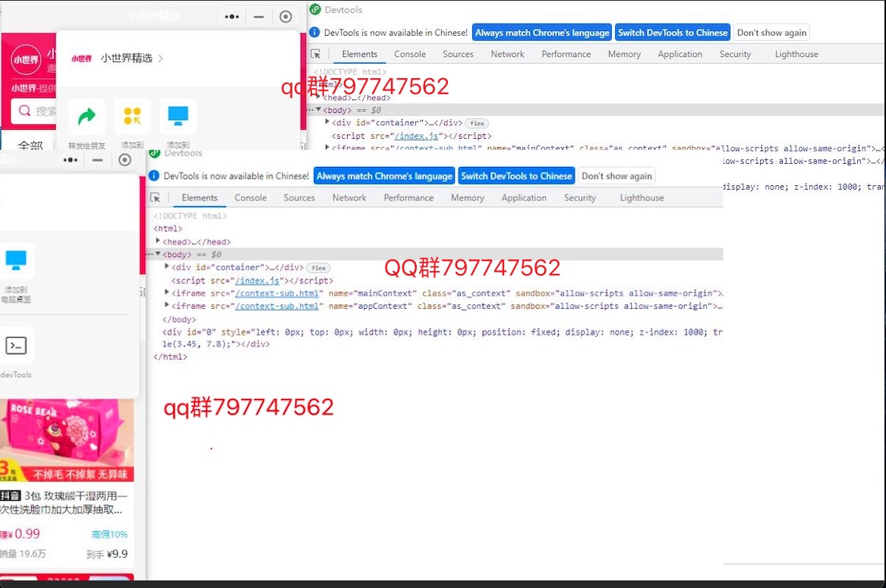Select the <html> line in the front DevTools
Viewport: 886px width, 588px height.
pos(168,229)
